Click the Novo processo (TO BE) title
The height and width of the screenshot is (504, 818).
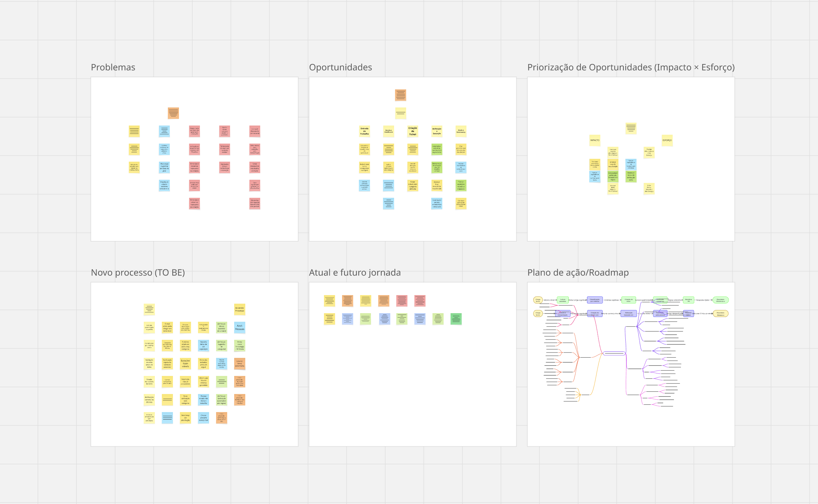[x=137, y=273]
